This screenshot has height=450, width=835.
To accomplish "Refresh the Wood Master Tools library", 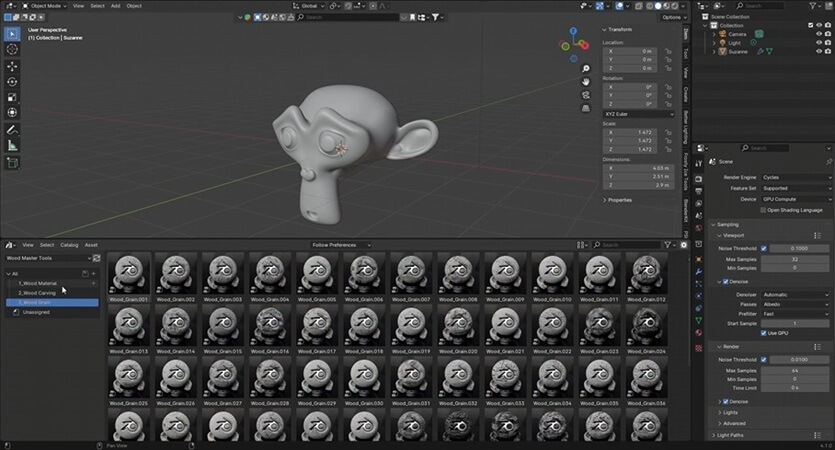I will 96,258.
